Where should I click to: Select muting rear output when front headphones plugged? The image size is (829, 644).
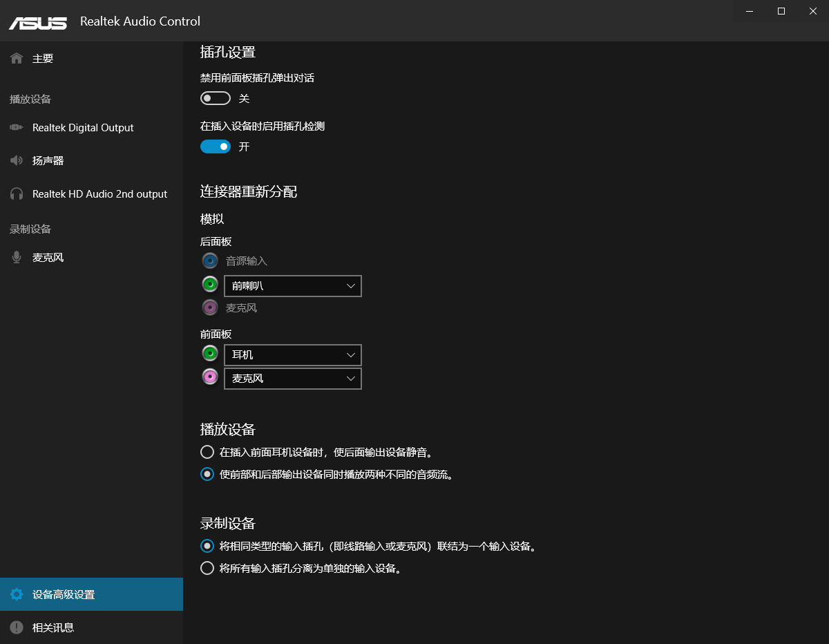[x=207, y=451]
